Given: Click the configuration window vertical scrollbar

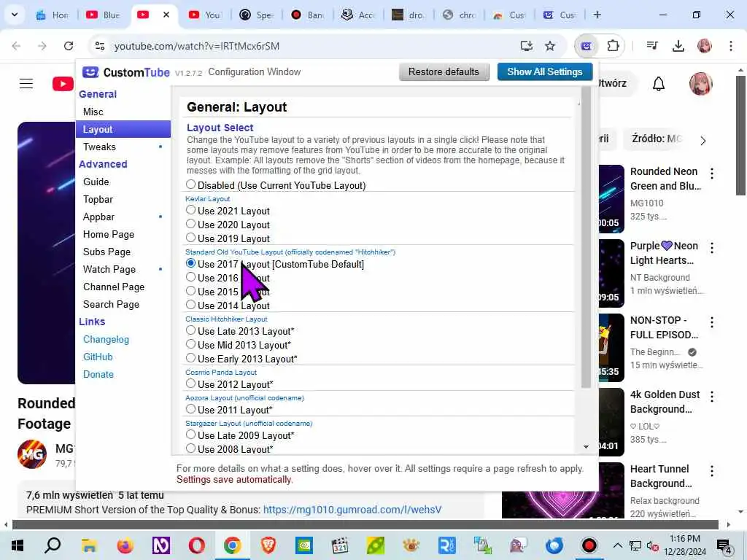Looking at the screenshot, I should pos(586,238).
